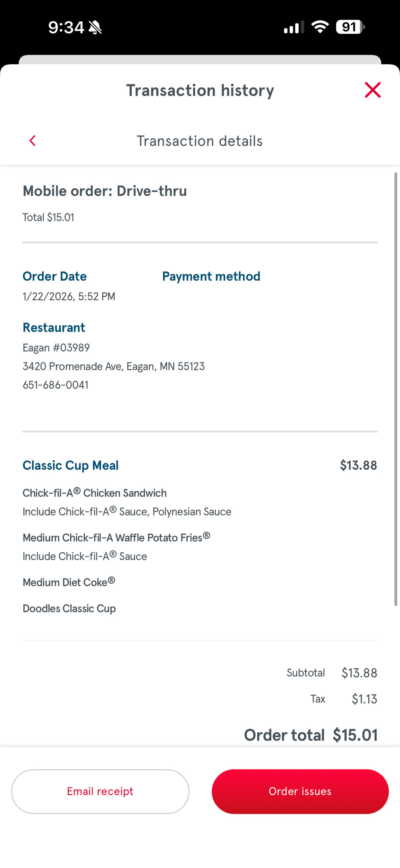Image resolution: width=400 pixels, height=868 pixels.
Task: Tap the Medium Diet Coke line item
Action: tap(69, 582)
